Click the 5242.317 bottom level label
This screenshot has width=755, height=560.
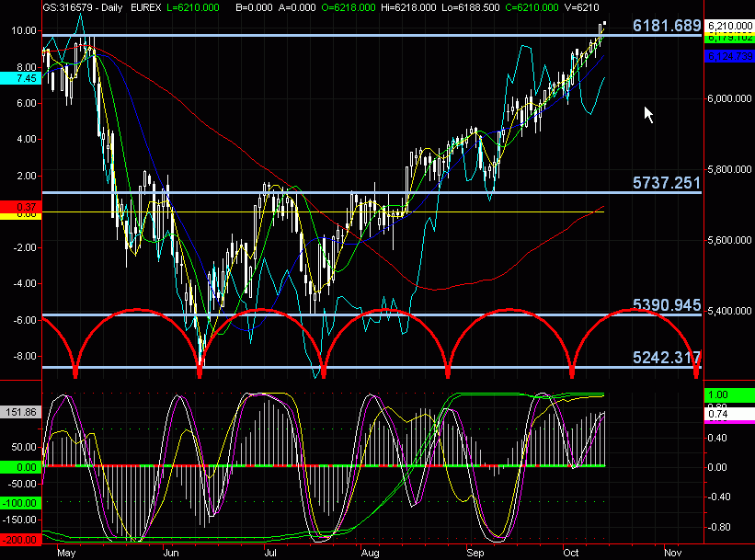coord(667,358)
